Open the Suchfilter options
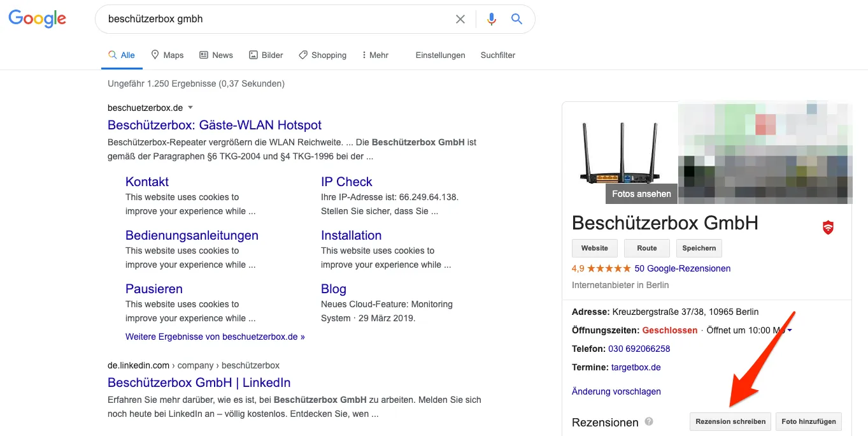 pyautogui.click(x=497, y=55)
